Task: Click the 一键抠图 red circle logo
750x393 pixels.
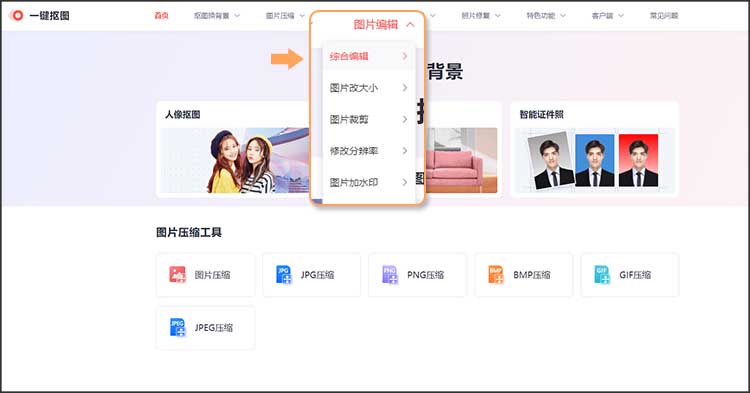Action: click(x=17, y=15)
